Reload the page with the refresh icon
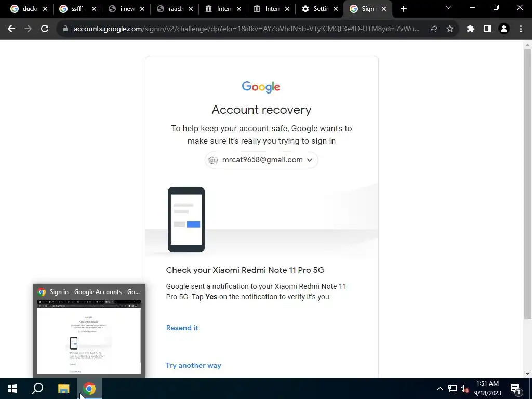This screenshot has height=399, width=532. click(45, 29)
